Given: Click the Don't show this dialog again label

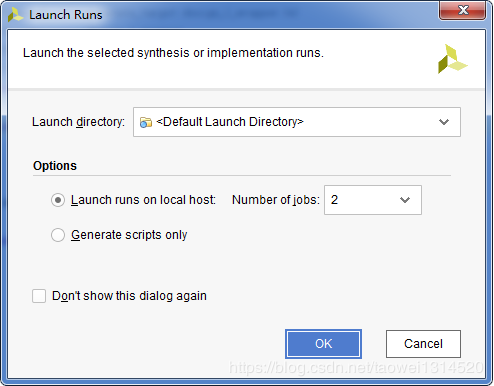Looking at the screenshot, I should click(x=129, y=296).
